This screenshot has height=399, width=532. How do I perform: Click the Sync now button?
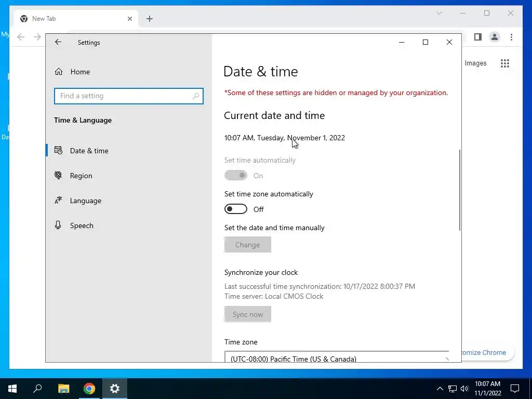point(248,314)
